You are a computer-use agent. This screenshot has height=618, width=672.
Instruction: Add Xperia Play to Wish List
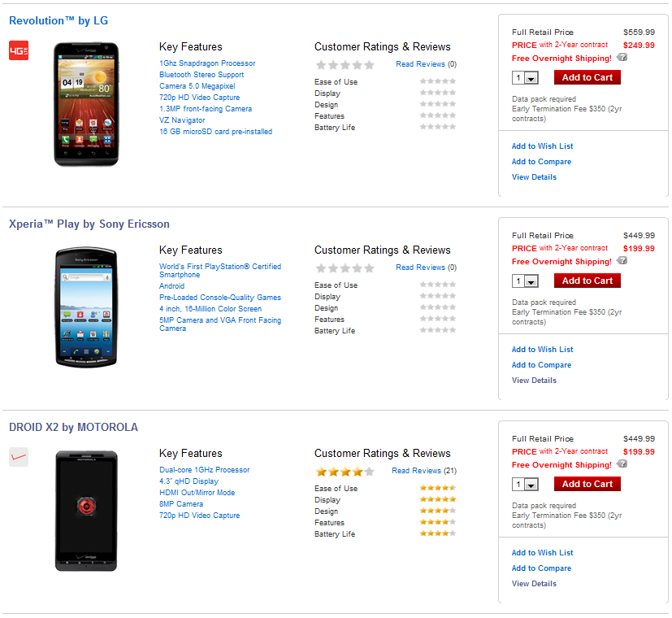coord(542,350)
